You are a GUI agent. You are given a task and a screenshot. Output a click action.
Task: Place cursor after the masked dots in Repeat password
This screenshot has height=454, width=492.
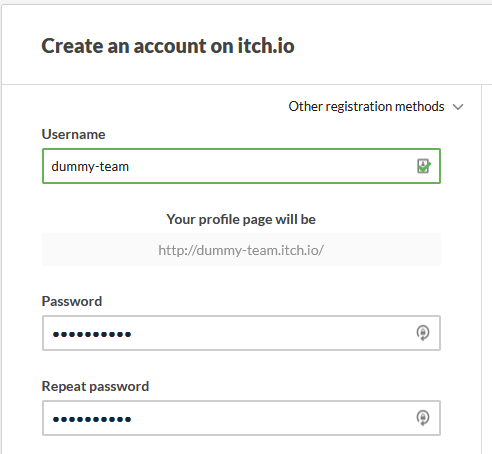point(134,419)
